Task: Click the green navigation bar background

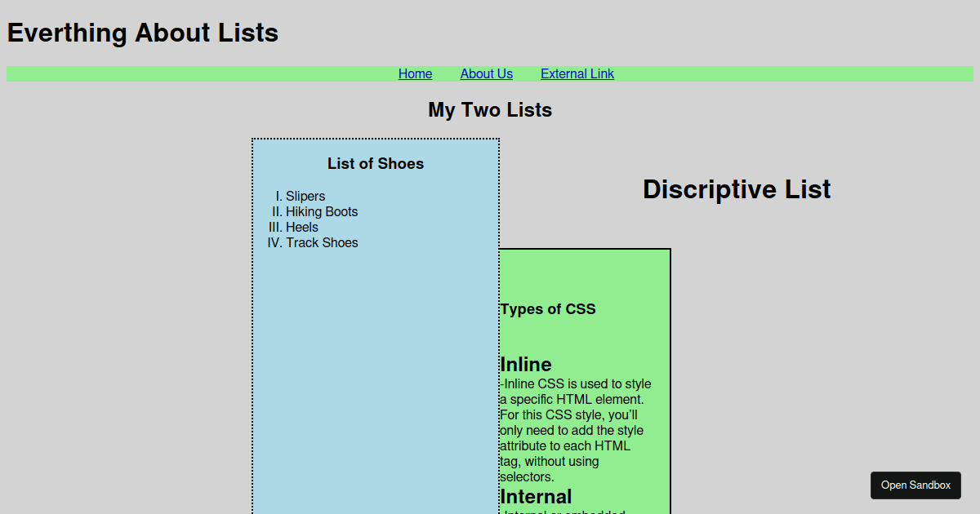Action: pyautogui.click(x=163, y=73)
